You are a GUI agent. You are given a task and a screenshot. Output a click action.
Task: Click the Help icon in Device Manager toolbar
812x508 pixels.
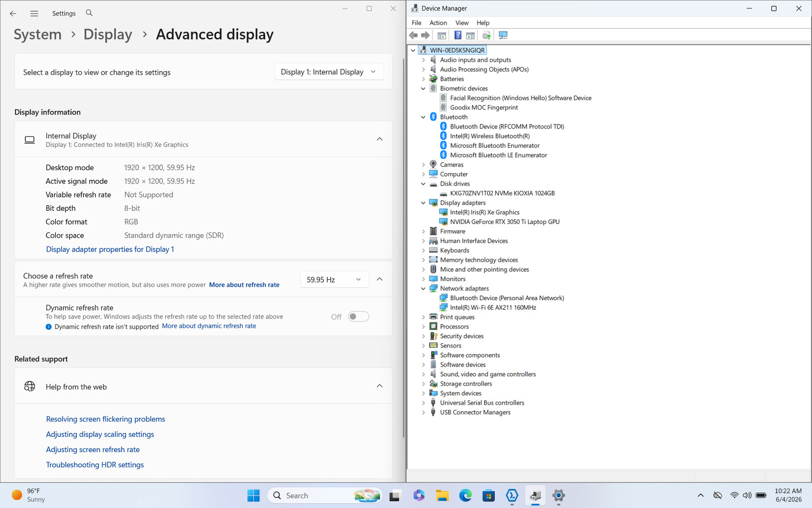pos(458,35)
